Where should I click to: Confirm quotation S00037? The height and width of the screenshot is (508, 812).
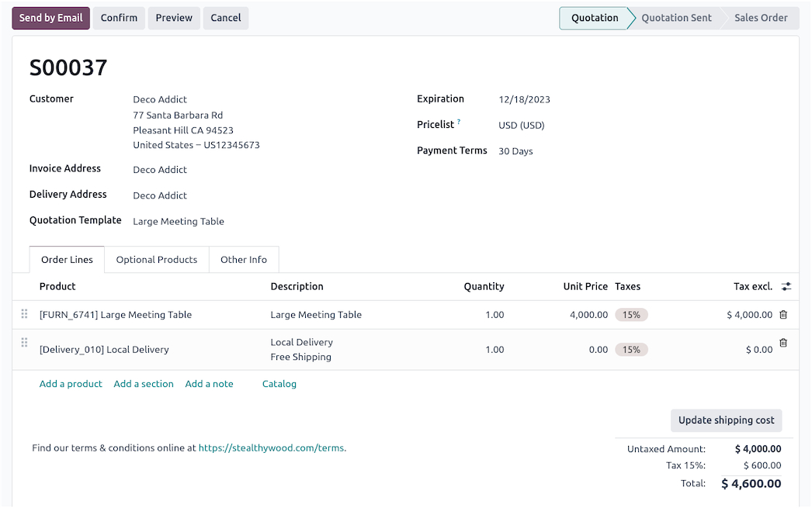(119, 17)
